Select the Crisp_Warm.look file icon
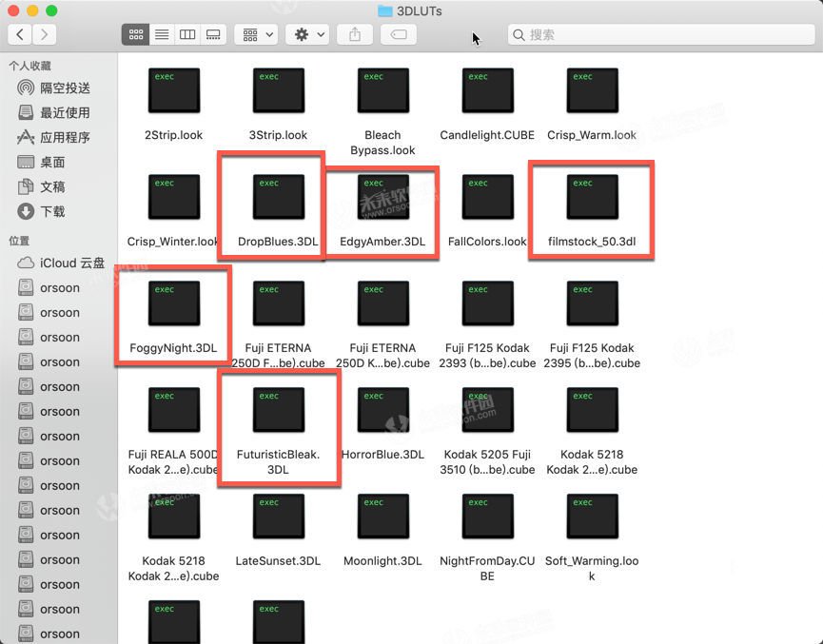The image size is (823, 644). coord(592,90)
